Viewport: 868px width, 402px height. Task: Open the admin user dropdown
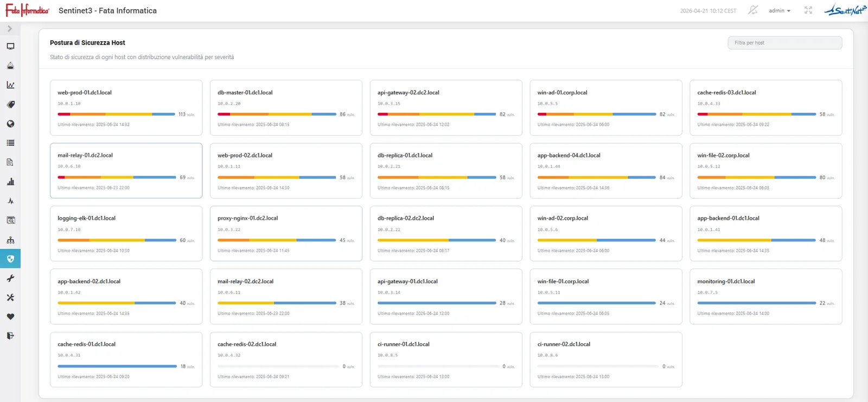[780, 11]
